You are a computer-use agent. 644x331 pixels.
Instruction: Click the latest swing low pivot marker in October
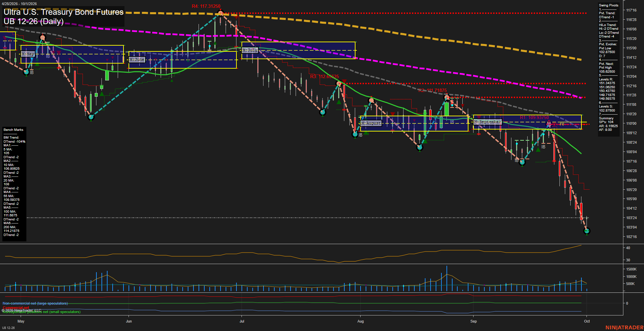587,231
